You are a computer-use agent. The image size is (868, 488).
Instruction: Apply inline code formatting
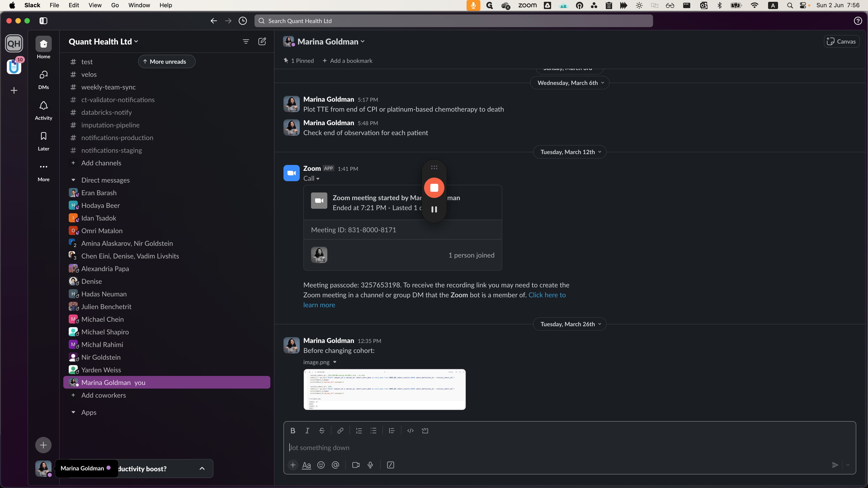pos(410,430)
